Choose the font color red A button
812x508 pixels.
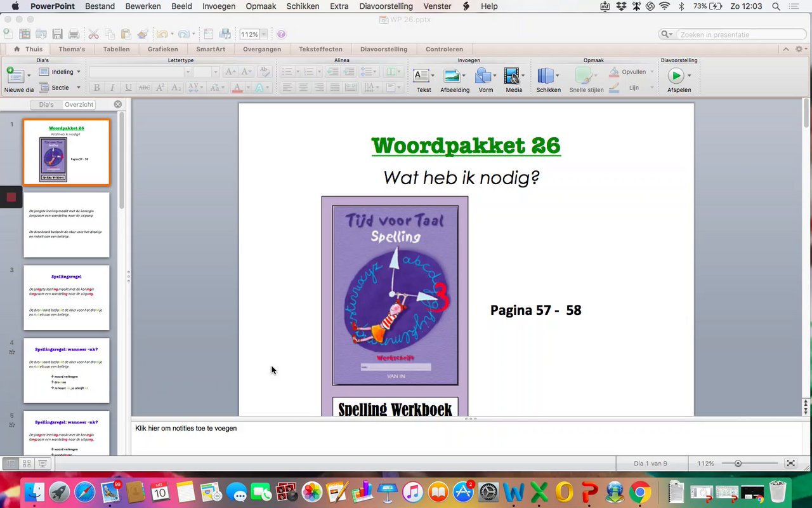(x=237, y=88)
